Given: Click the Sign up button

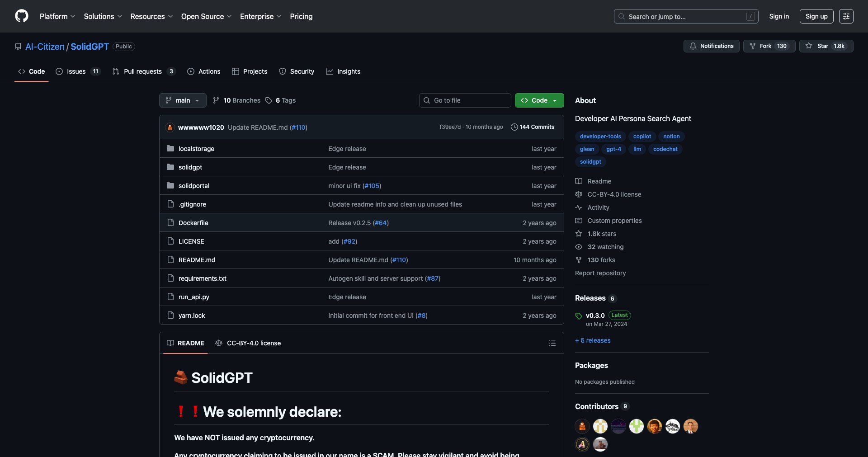Looking at the screenshot, I should tap(816, 16).
